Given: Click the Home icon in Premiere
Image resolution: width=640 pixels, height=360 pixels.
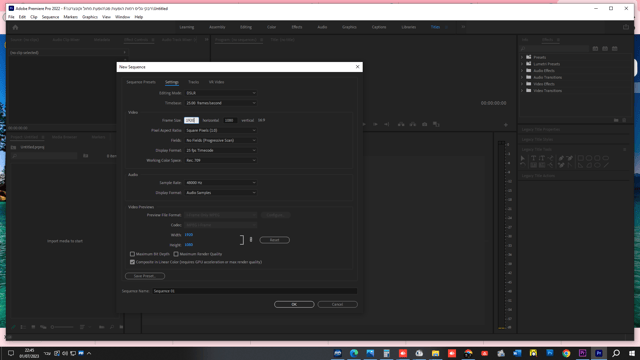Looking at the screenshot, I should click(15, 27).
